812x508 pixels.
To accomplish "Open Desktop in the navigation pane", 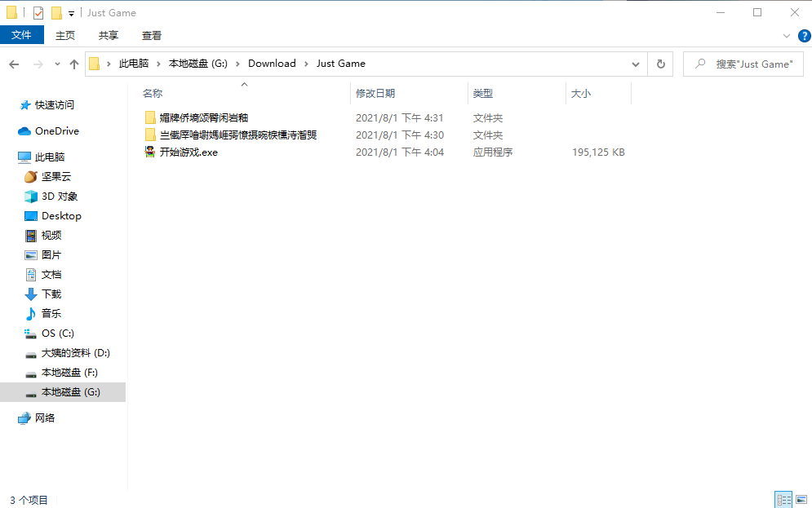I will click(61, 216).
